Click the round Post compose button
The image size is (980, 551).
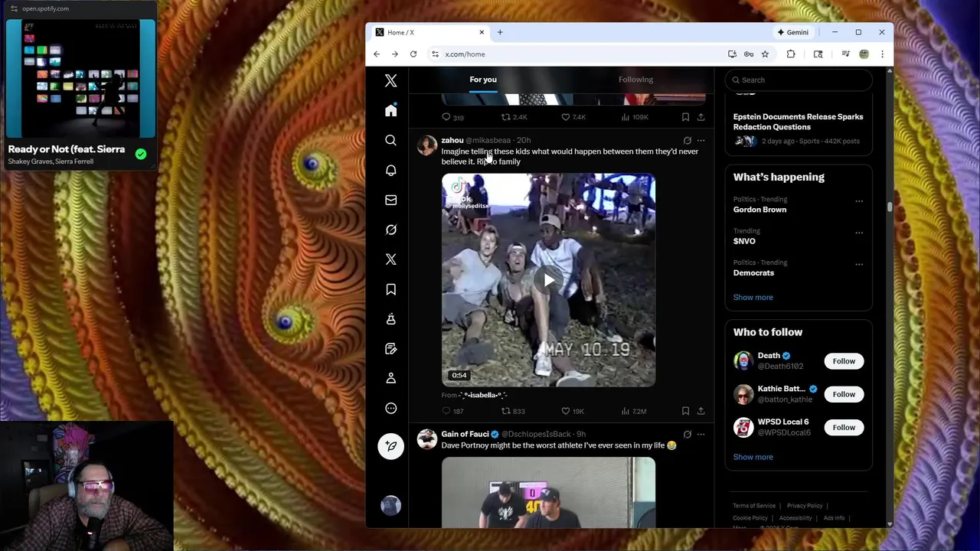click(x=390, y=446)
